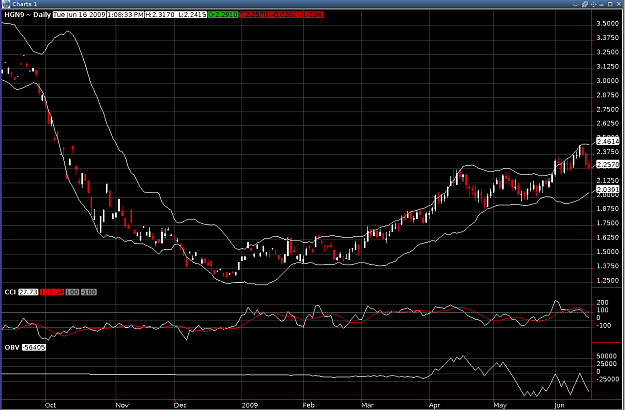The image size is (625, 410).
Task: Click the H:2.3170 L:2.2415 high-low box
Action: (176, 15)
